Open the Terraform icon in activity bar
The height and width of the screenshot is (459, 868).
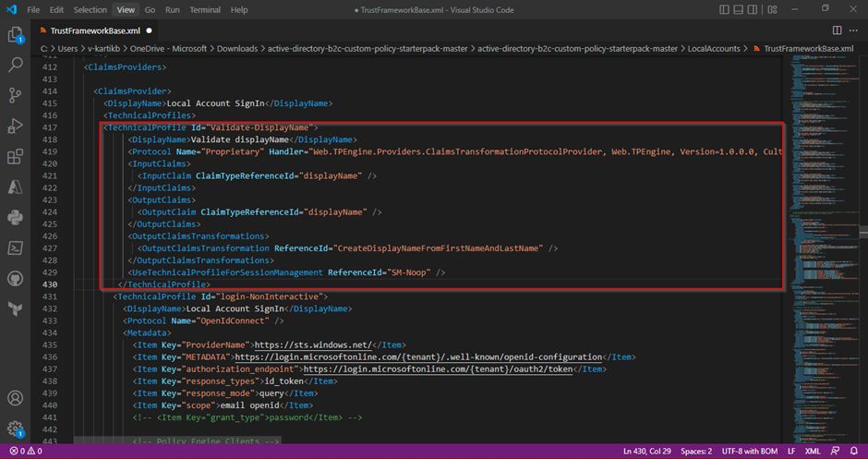pos(15,309)
